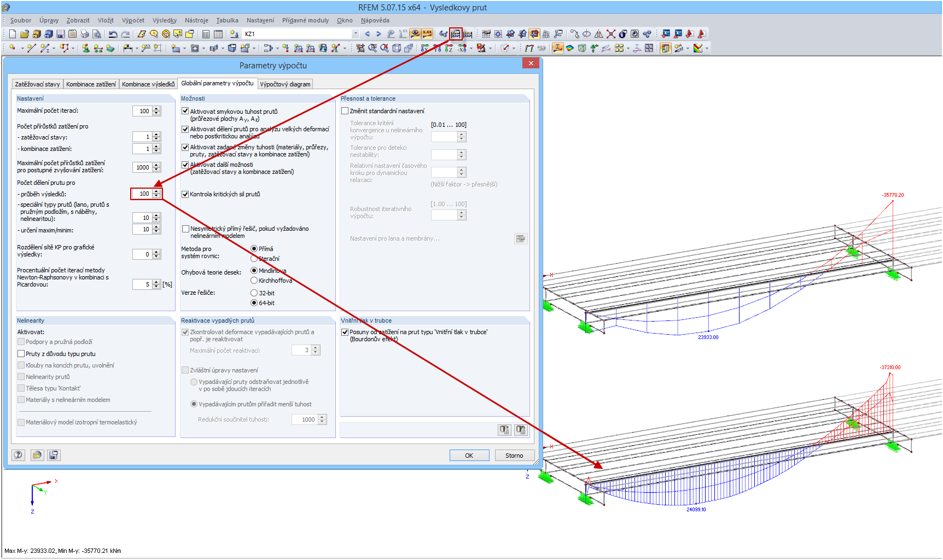
Task: Click the Open file folder icon
Action: coord(25,34)
